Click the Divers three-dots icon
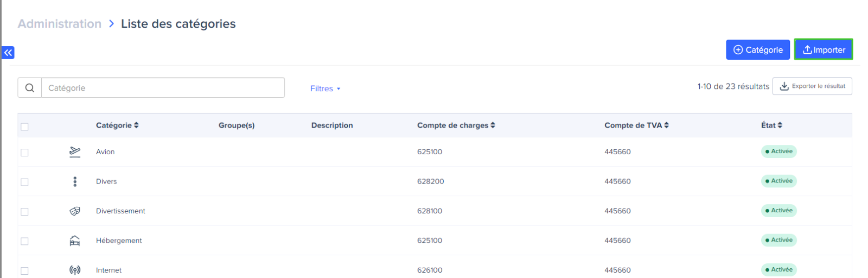This screenshot has height=278, width=868. [x=75, y=181]
